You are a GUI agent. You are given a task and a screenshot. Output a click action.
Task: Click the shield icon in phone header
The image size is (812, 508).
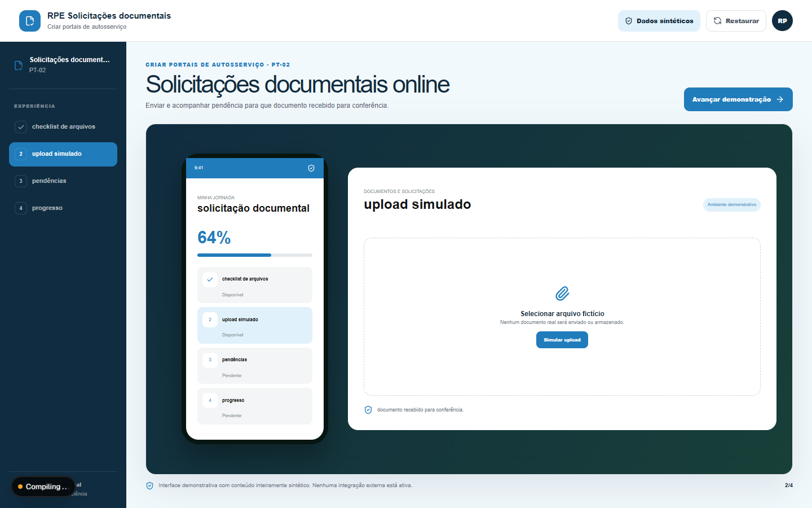pyautogui.click(x=311, y=168)
